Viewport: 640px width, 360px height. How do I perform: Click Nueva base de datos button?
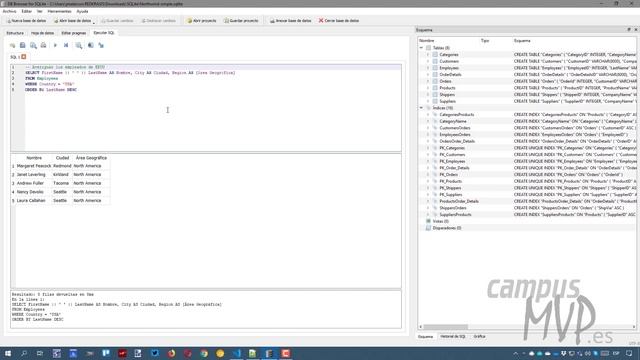26,20
